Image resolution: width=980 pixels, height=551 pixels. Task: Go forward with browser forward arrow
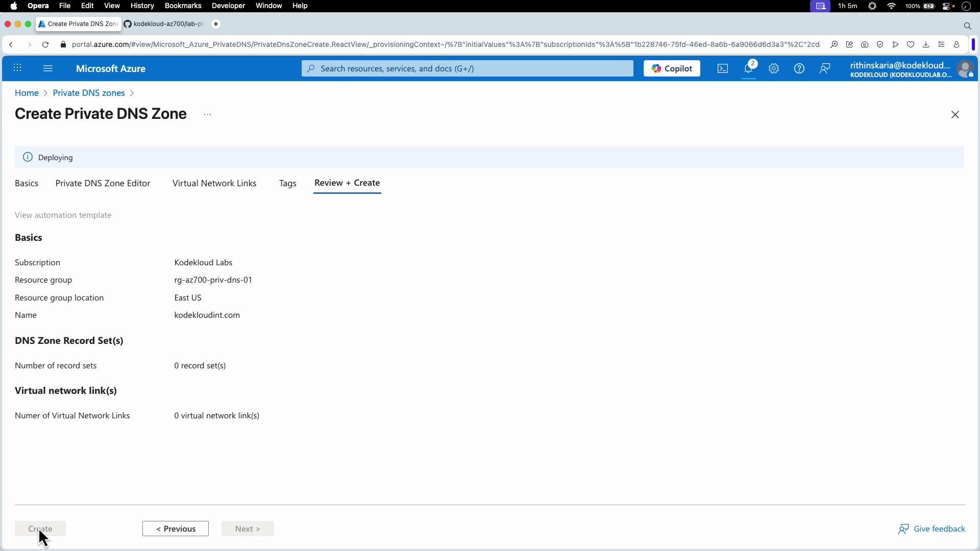click(29, 45)
